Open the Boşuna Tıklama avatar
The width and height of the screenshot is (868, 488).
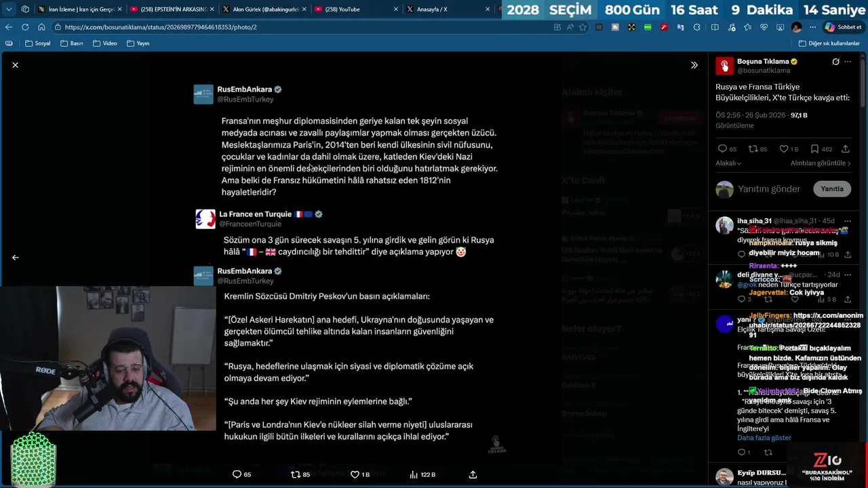[724, 66]
